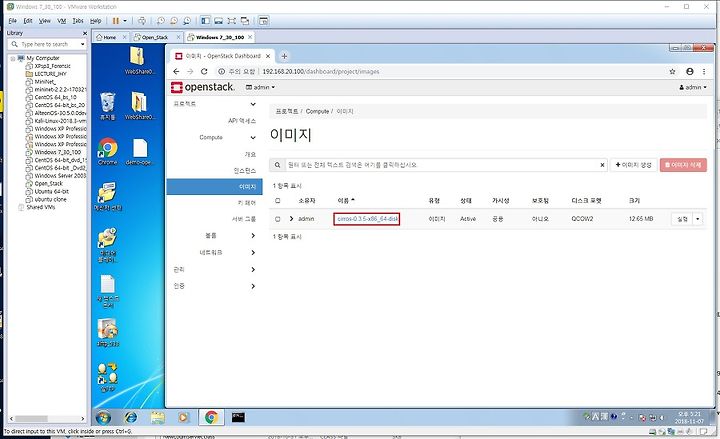Click the VMware pause VM button
The image size is (720, 439).
pos(116,21)
